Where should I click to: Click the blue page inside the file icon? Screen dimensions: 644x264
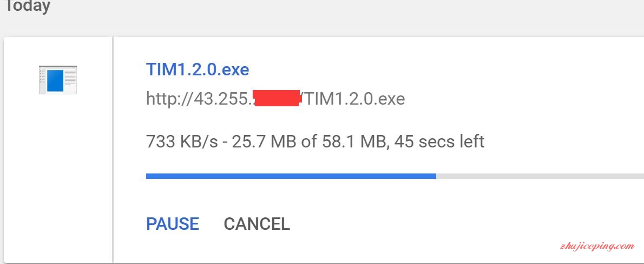(55, 81)
